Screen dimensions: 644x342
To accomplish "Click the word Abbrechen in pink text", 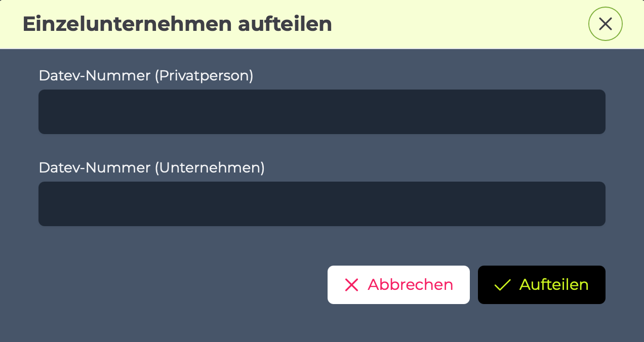I will [x=410, y=285].
